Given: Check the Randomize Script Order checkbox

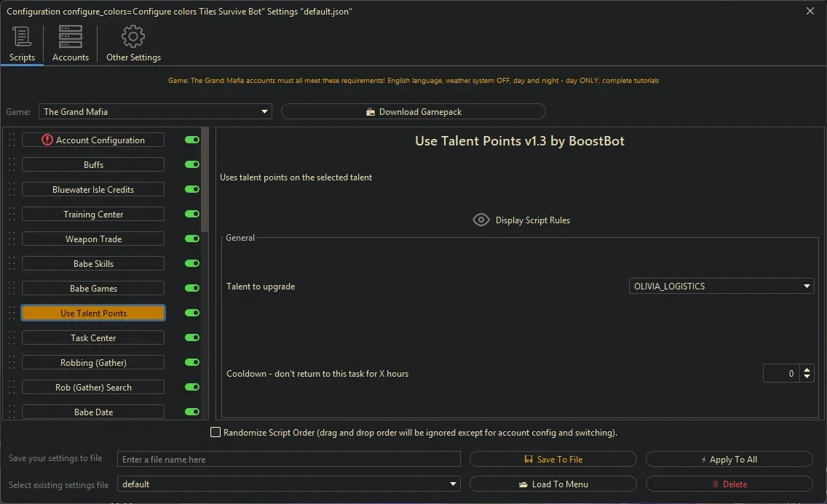Looking at the screenshot, I should (x=215, y=433).
